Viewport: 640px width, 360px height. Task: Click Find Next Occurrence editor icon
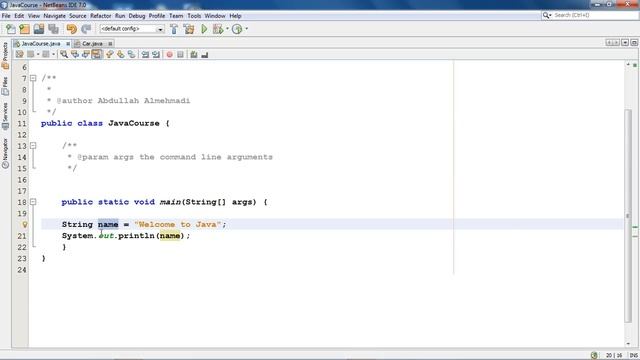pos(86,54)
